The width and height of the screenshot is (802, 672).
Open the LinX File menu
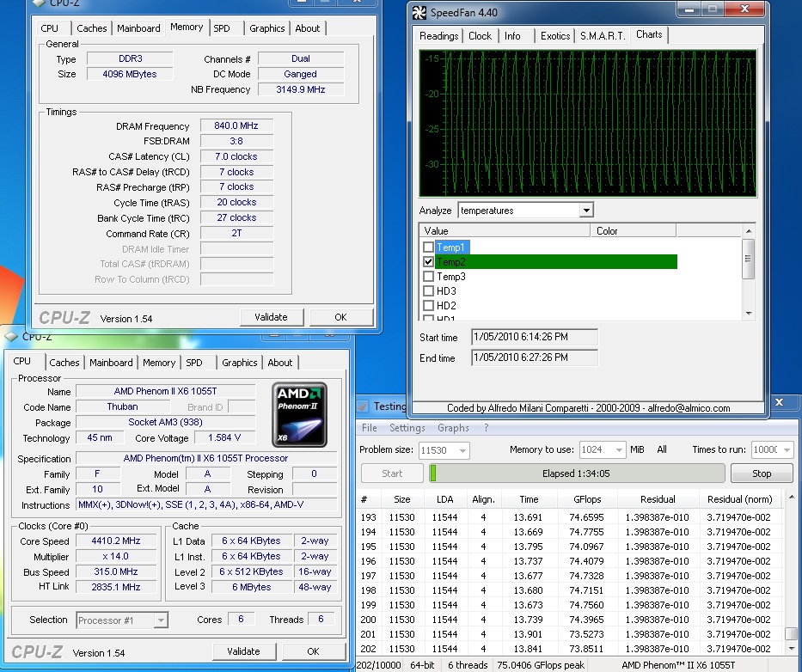(369, 428)
